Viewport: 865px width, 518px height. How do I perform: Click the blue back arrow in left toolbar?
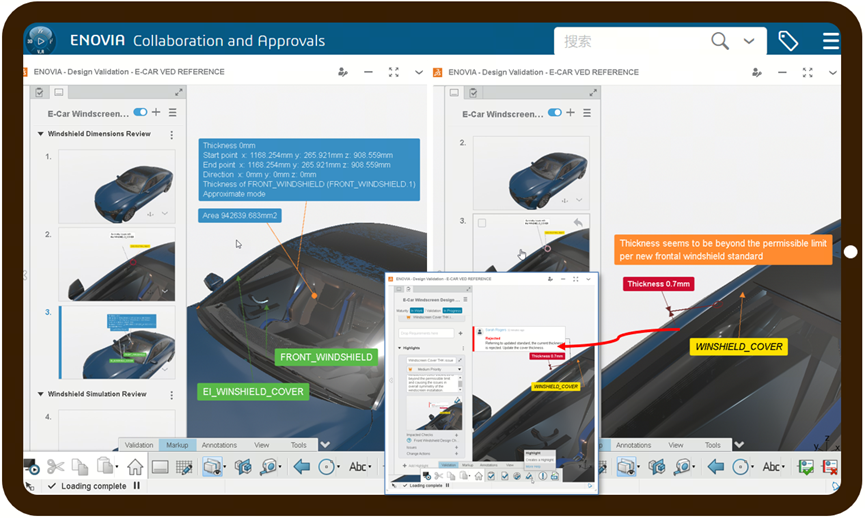301,466
